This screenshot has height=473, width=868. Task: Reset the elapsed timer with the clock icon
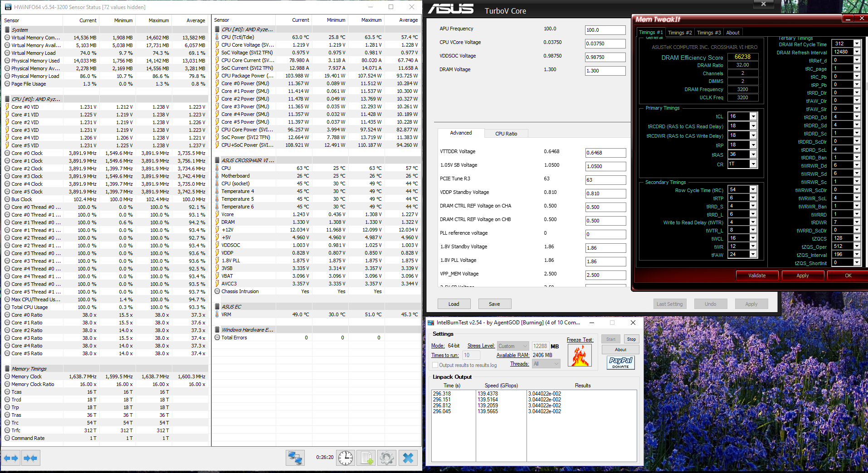[x=346, y=458]
